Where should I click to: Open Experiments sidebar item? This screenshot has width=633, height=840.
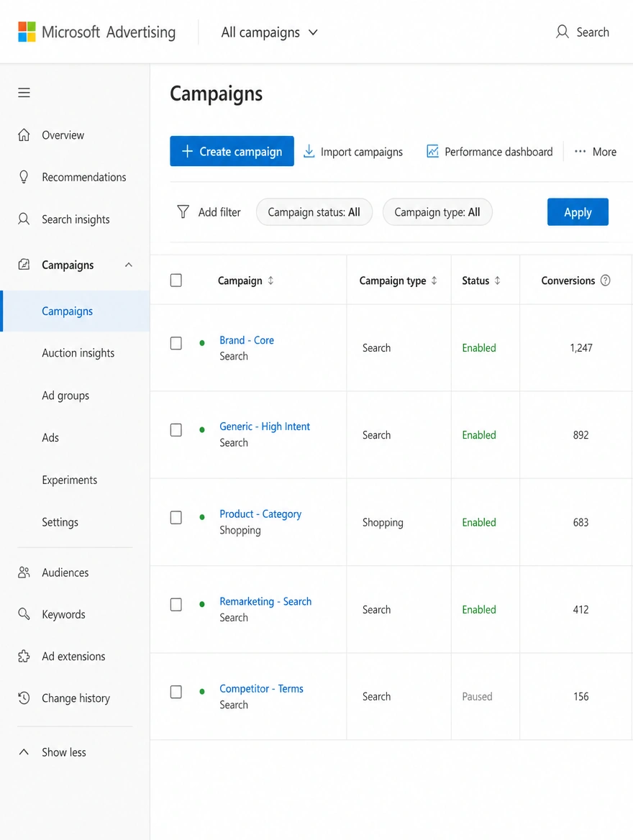(x=70, y=480)
